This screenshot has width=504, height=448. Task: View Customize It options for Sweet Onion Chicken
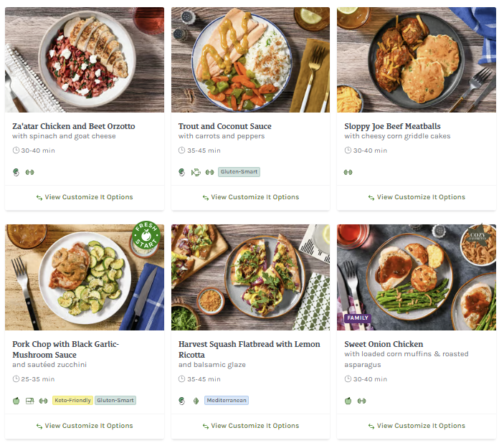[x=417, y=426]
